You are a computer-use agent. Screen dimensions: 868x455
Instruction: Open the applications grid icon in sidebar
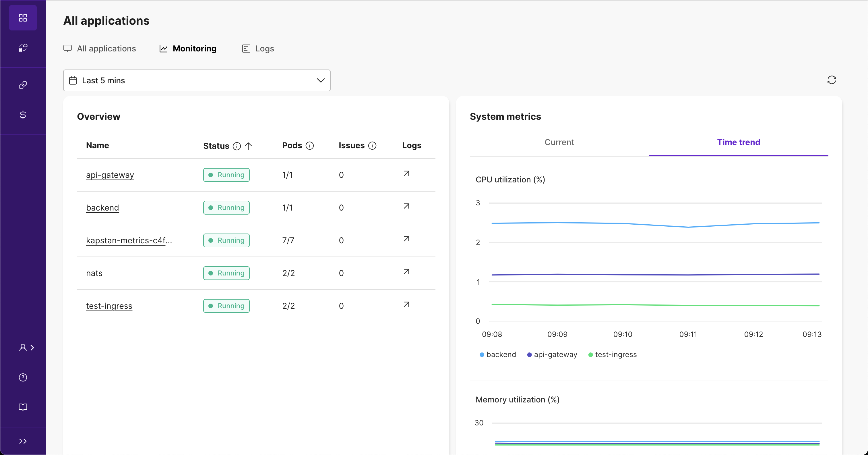[x=23, y=18]
